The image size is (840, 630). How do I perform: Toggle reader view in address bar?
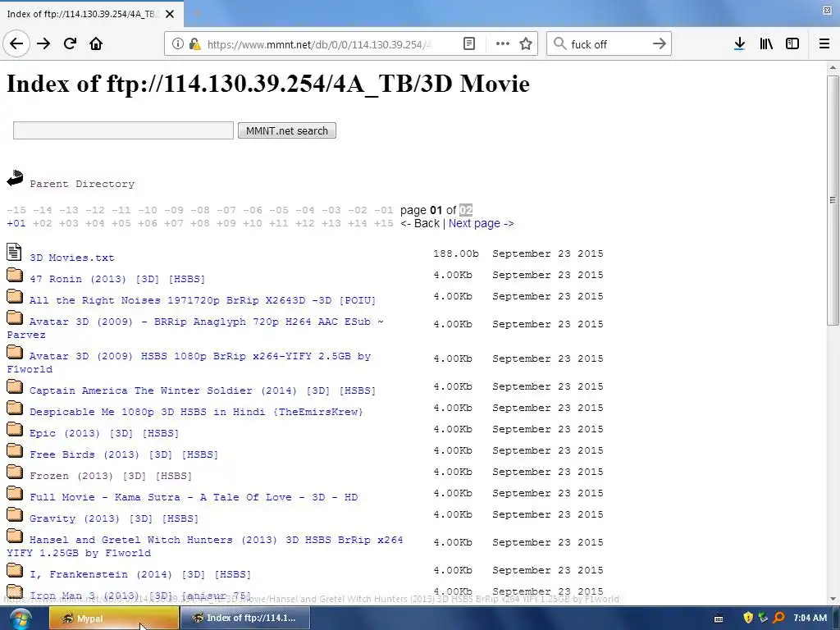pos(469,44)
